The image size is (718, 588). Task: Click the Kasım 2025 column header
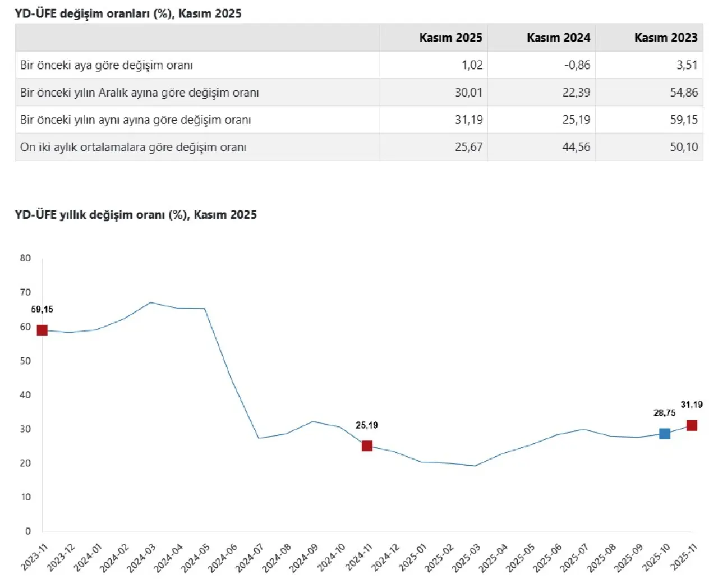pos(450,38)
